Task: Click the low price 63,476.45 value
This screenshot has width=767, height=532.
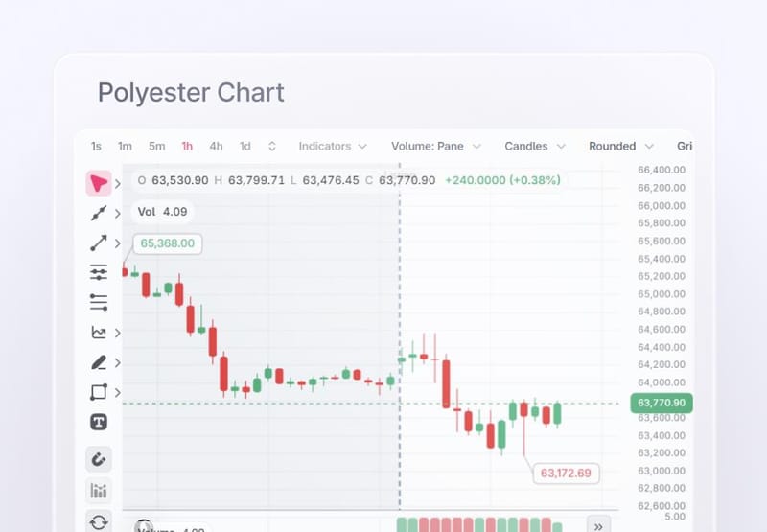Action: pos(331,180)
